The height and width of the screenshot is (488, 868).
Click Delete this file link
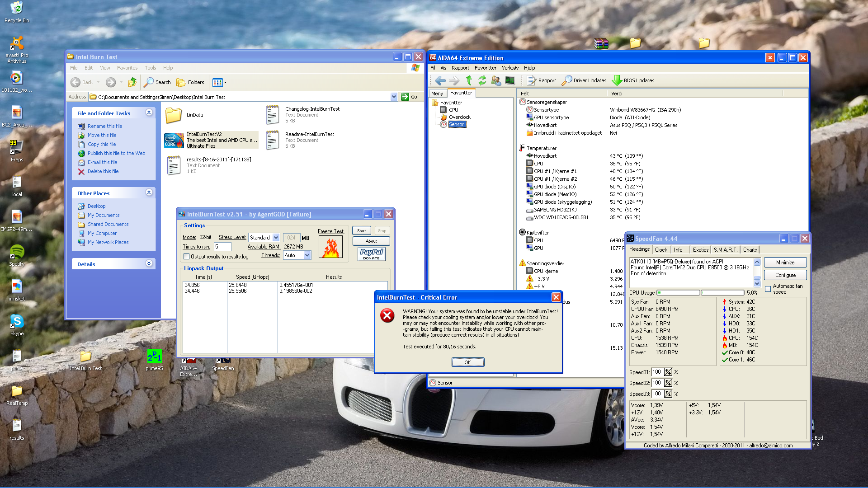pyautogui.click(x=103, y=171)
